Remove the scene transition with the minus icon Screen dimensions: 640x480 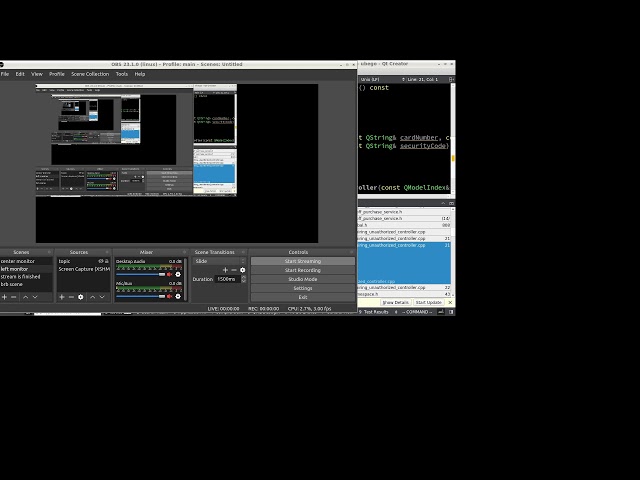click(234, 270)
